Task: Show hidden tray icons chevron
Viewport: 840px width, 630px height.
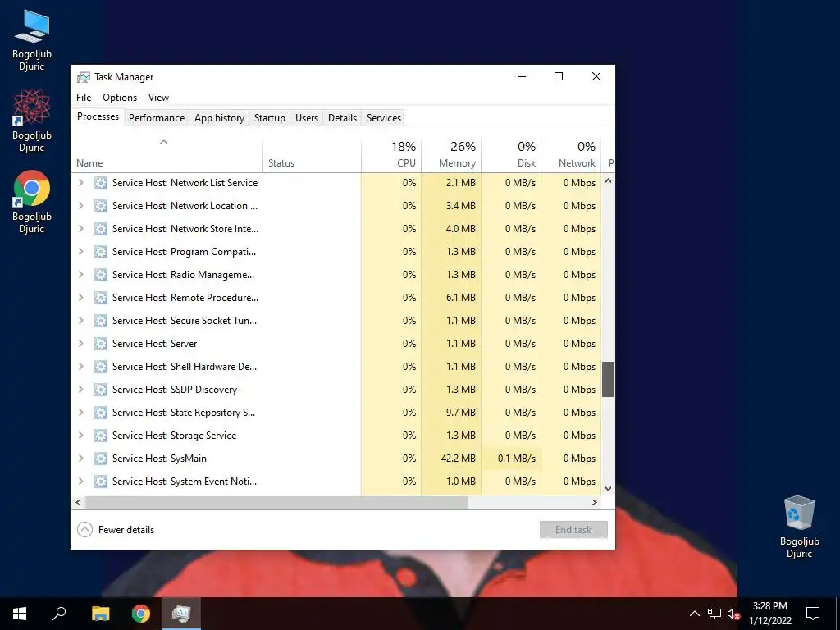Action: (x=694, y=614)
